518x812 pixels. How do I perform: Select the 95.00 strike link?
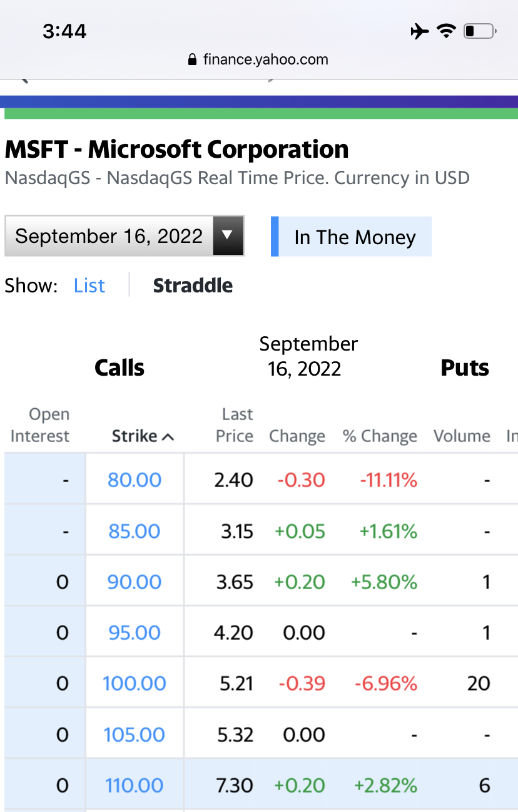(135, 633)
